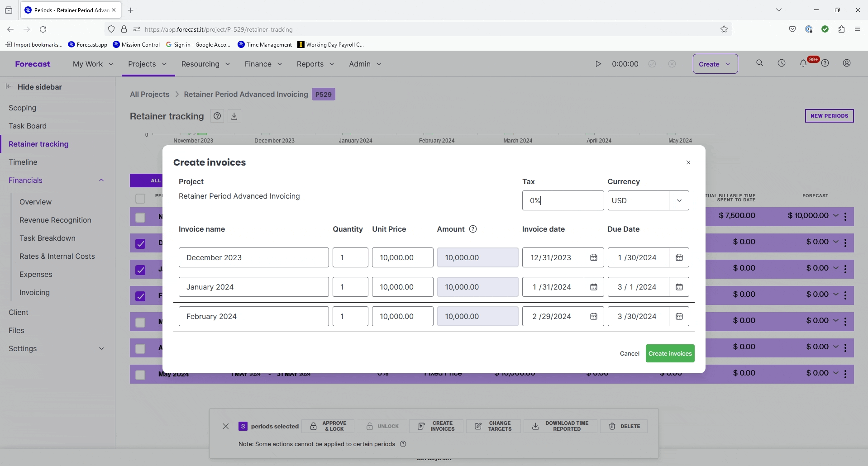This screenshot has width=868, height=466.
Task: Open the My Work menu
Action: 93,64
